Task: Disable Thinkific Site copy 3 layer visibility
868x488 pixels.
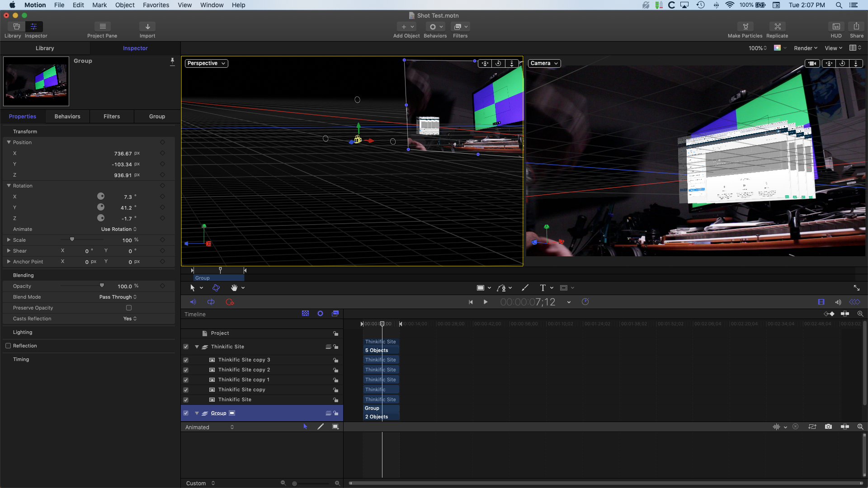Action: click(x=186, y=360)
